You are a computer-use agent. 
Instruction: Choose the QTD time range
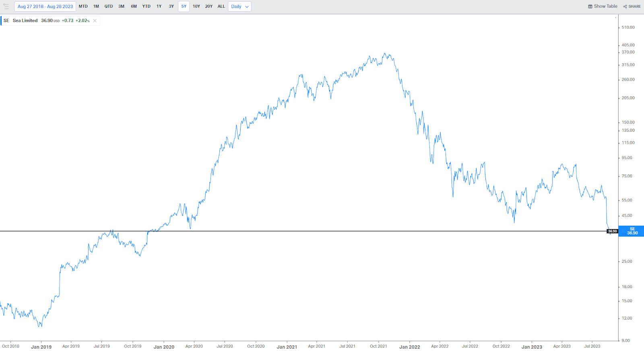tap(109, 6)
